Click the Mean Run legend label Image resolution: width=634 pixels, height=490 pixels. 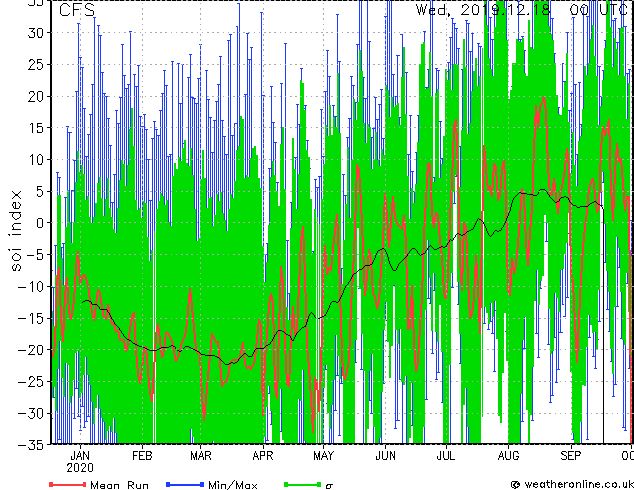click(x=119, y=485)
